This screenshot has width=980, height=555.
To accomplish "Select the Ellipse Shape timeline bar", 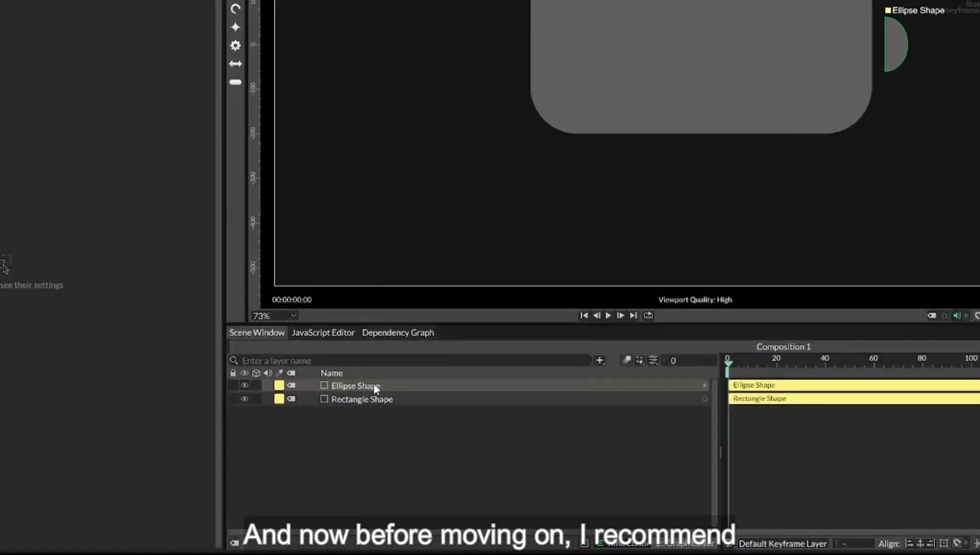I will (x=854, y=385).
